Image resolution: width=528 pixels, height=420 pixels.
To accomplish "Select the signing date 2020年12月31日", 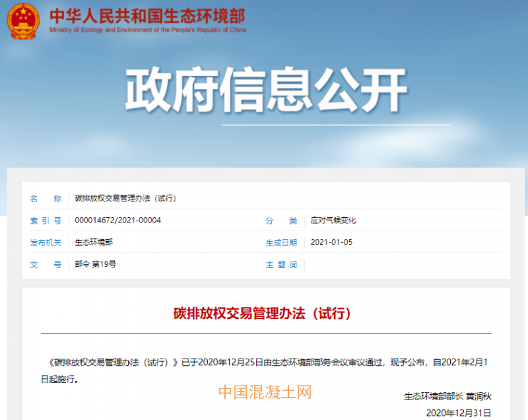I will 459,413.
